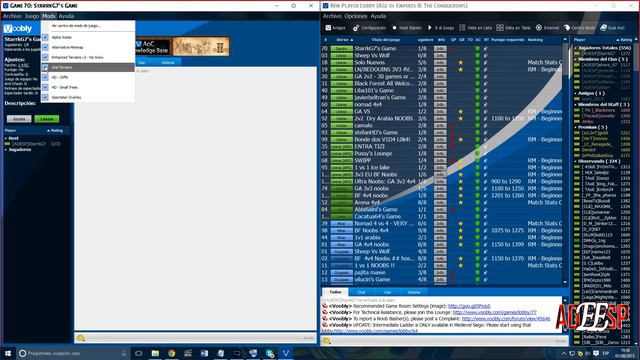The height and width of the screenshot is (360, 640).
Task: Collapse Miembros del Clan group
Action: tap(576, 59)
